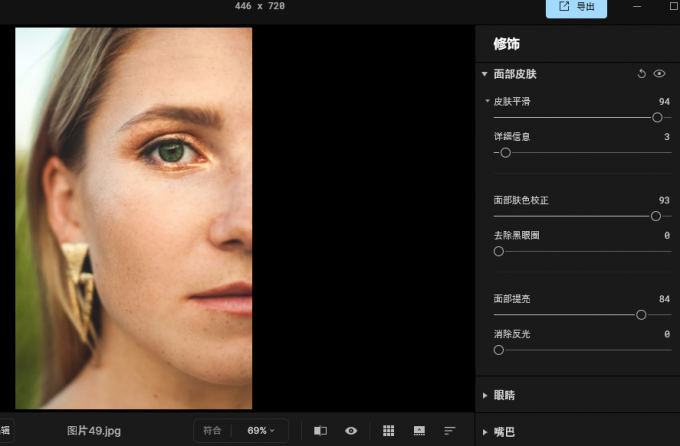Click the eye preview icon in bottom bar
The image size is (680, 446).
click(x=351, y=430)
